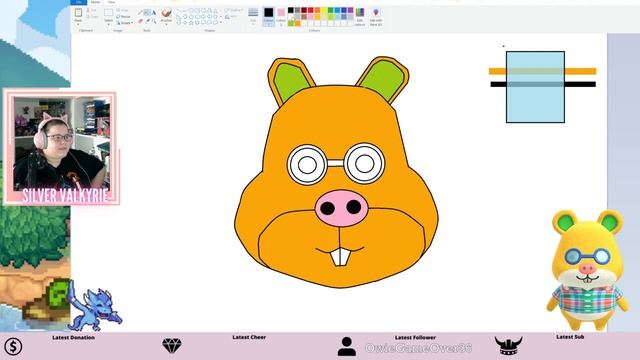Pick the dark red palette swatch
This screenshot has height=360, width=640.
[x=304, y=10]
